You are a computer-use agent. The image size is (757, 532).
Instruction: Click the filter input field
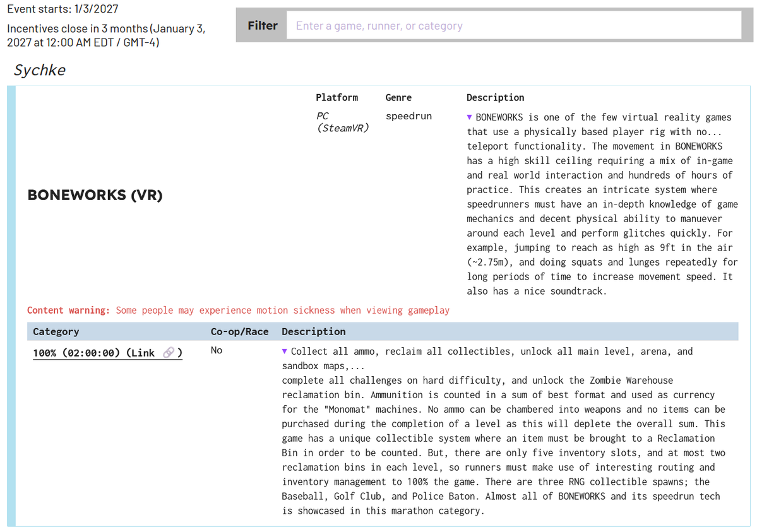point(514,25)
